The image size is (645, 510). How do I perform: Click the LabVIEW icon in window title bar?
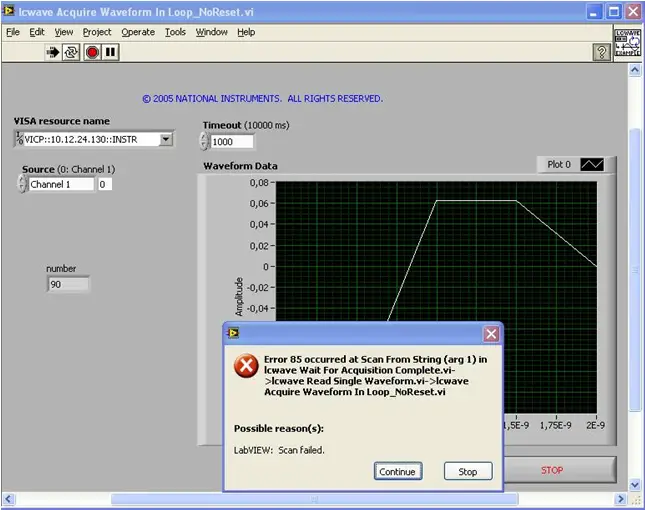(x=8, y=11)
